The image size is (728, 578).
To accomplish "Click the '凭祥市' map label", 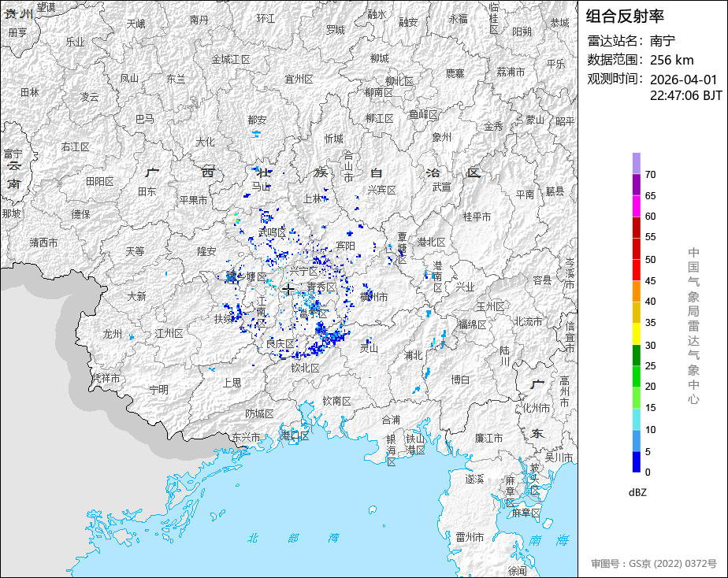I will click(106, 378).
